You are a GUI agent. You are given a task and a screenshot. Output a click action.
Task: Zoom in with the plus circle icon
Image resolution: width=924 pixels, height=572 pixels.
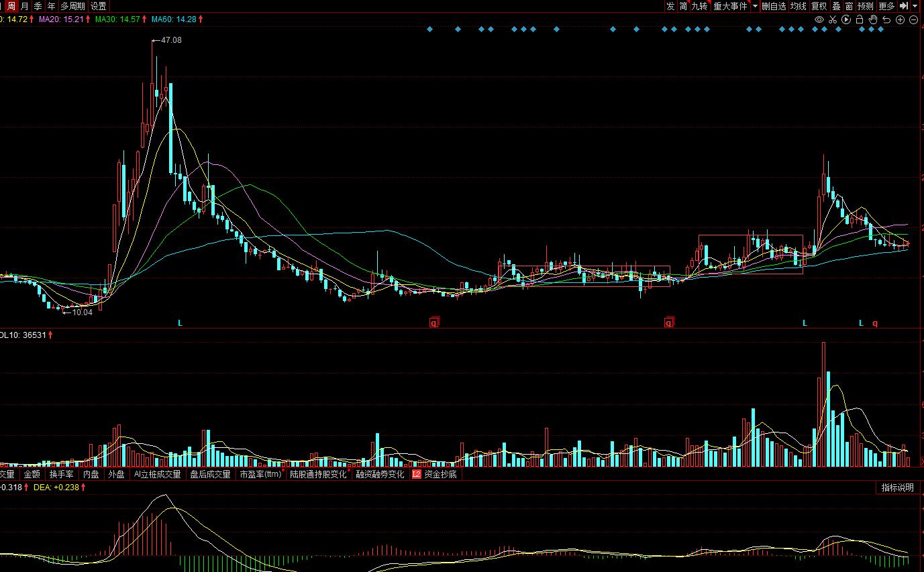900,20
